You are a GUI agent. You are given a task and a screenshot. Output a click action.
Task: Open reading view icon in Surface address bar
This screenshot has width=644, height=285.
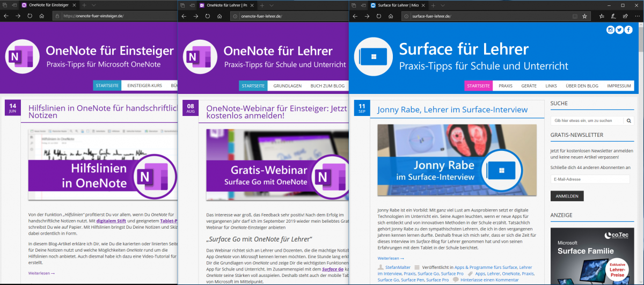[575, 16]
